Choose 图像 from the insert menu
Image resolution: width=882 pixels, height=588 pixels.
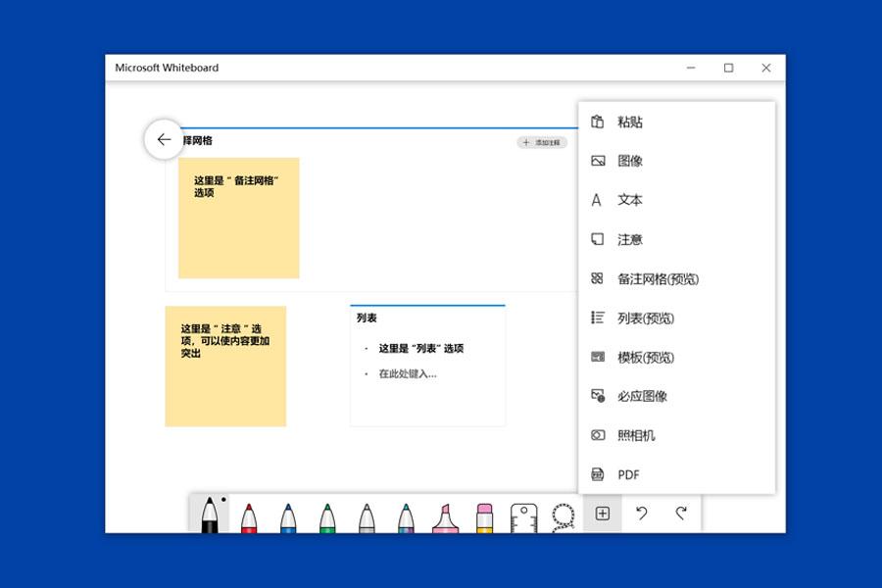[676, 161]
